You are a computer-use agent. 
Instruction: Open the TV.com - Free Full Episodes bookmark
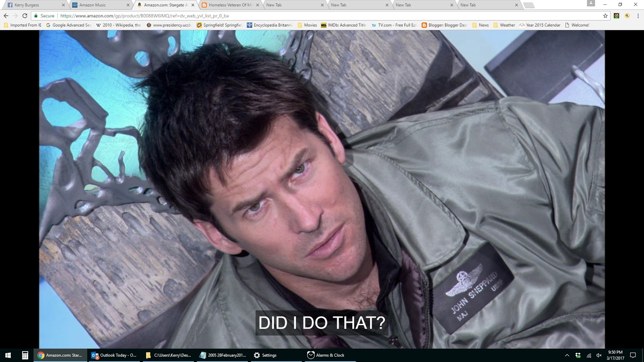(394, 25)
